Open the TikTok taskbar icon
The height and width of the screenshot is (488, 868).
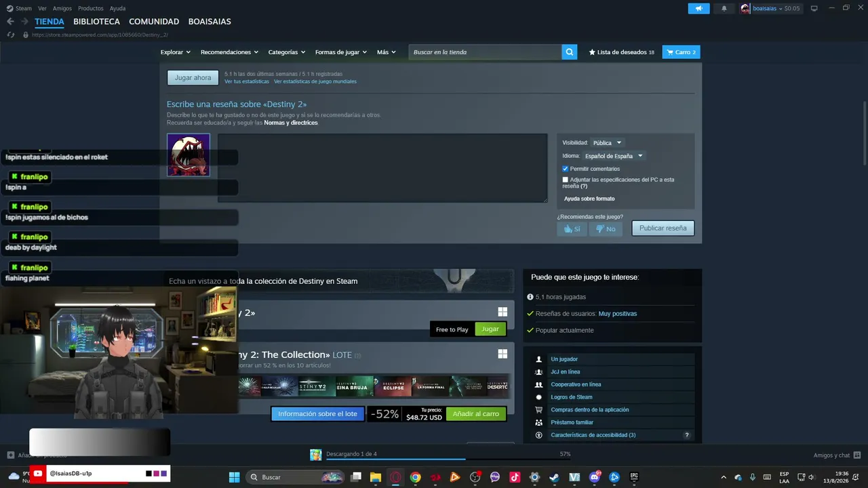[515, 477]
